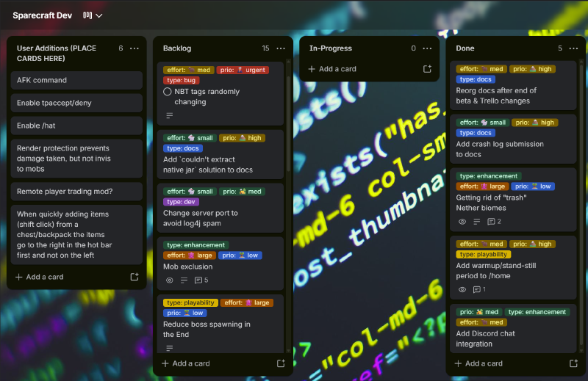
Task: Click watch eye icon on Mob exclusion card
Action: pos(170,280)
